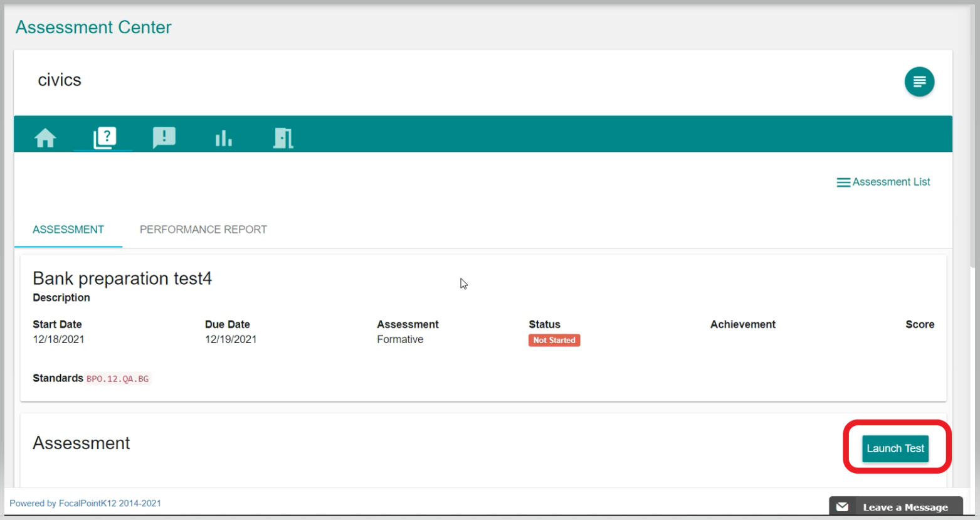The height and width of the screenshot is (520, 980).
Task: Click the Leave a Message button
Action: pos(905,507)
